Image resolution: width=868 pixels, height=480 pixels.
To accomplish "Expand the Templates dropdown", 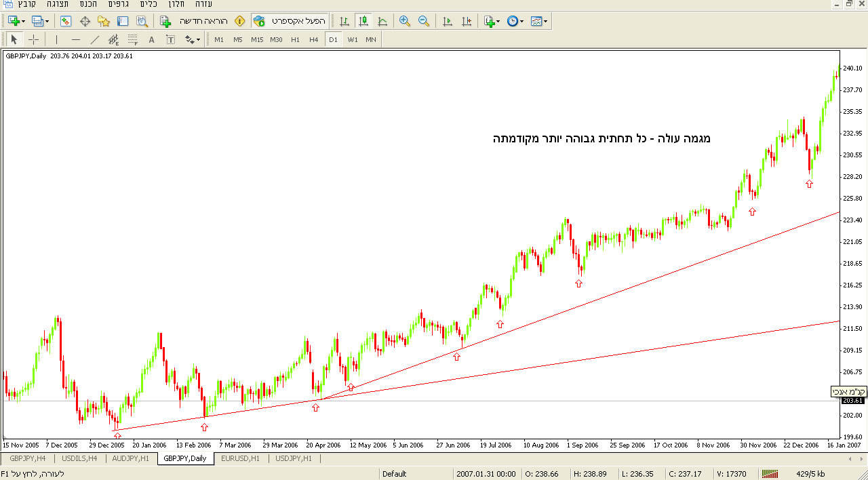I will (x=545, y=21).
